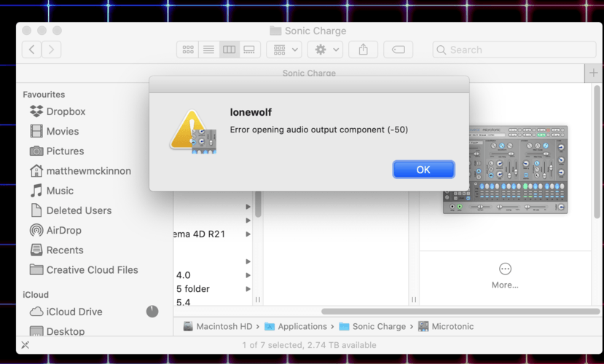Open the item grouping dropdown
604x364 pixels.
284,50
